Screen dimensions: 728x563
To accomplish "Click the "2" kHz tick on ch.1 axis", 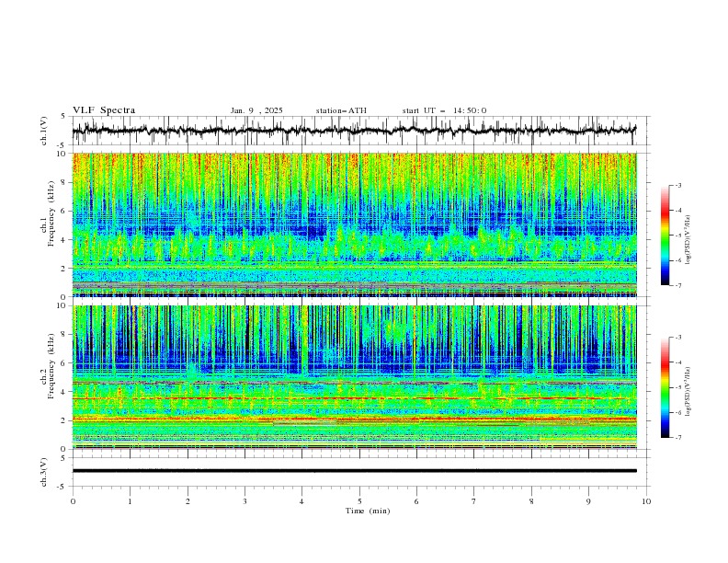I will click(64, 268).
